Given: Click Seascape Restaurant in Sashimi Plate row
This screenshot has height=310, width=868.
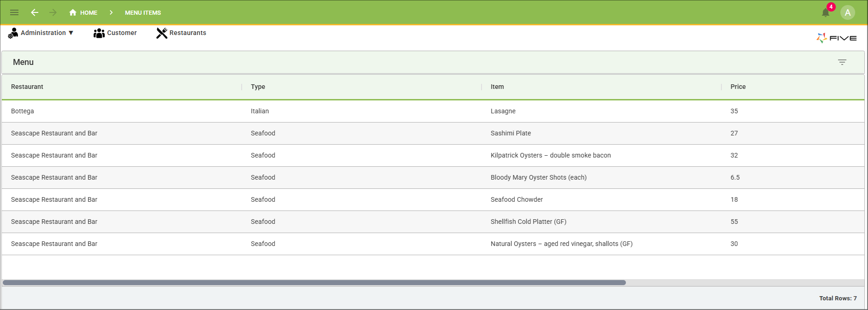Looking at the screenshot, I should [54, 133].
